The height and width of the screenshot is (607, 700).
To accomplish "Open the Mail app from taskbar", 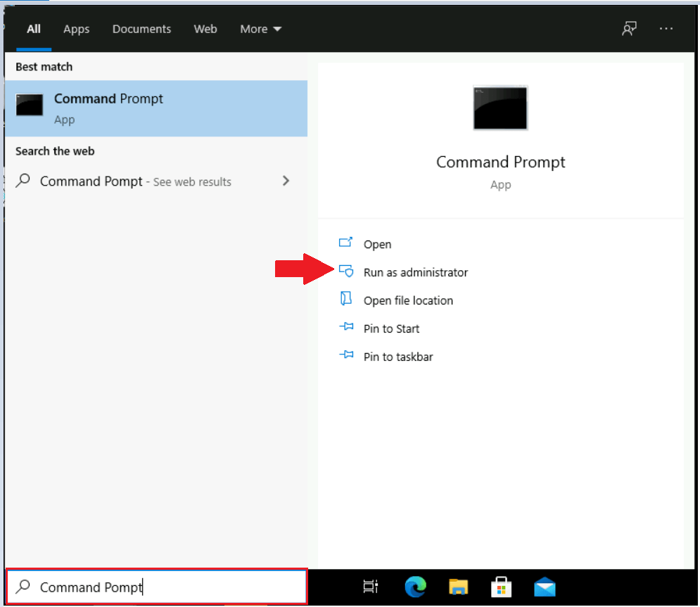I will [x=545, y=587].
